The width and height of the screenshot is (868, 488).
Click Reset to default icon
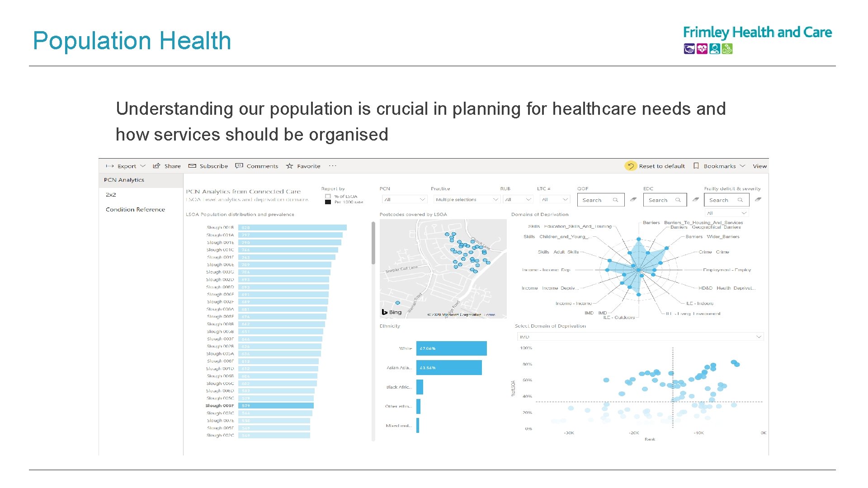click(x=631, y=166)
